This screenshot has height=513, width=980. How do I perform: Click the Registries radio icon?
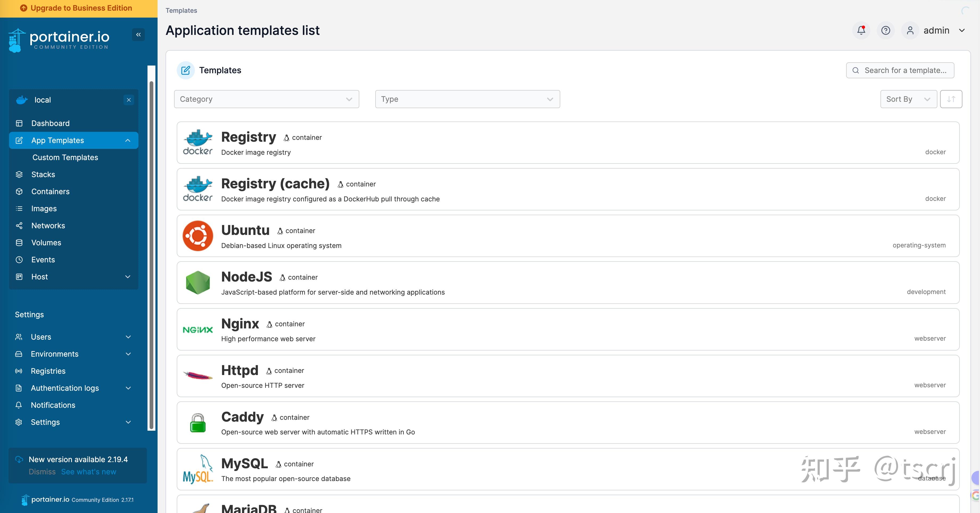pyautogui.click(x=19, y=371)
